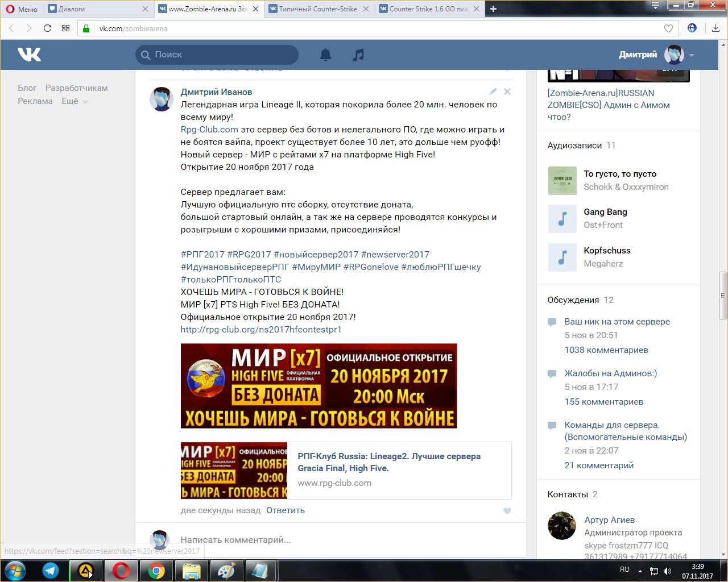Screen dimensions: 728x582
Task: Click the volume speaker tray icon
Action: click(x=668, y=571)
